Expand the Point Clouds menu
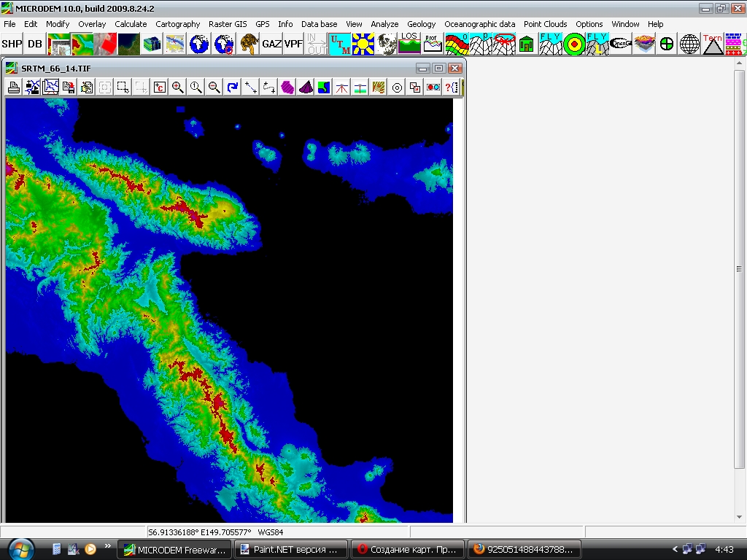The width and height of the screenshot is (747, 560). 545,24
